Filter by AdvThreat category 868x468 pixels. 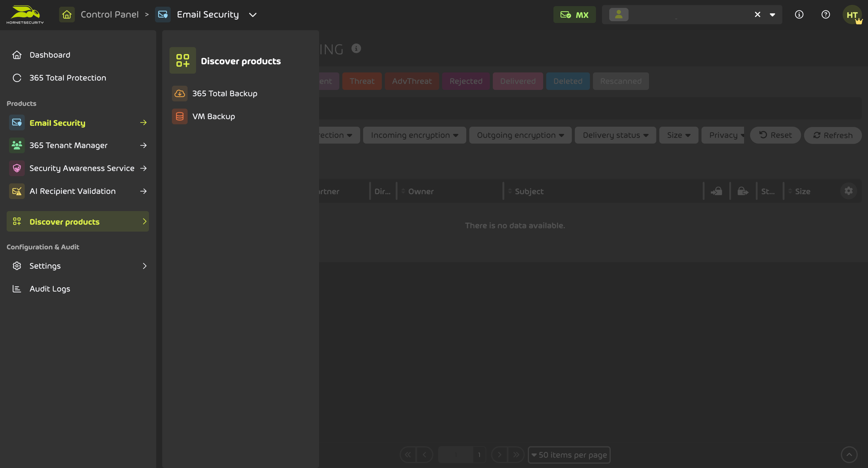pos(412,81)
